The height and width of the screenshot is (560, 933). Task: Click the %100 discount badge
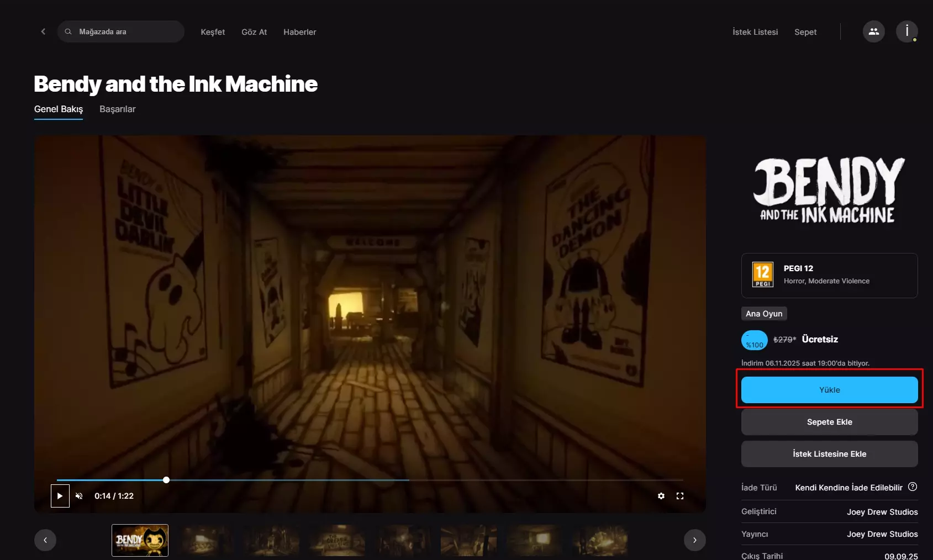pos(753,340)
